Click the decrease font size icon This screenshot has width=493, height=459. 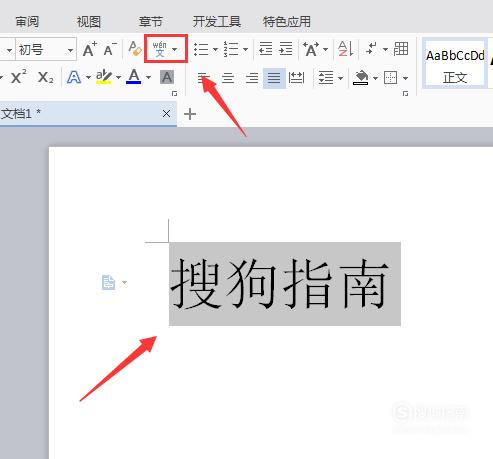coord(110,50)
